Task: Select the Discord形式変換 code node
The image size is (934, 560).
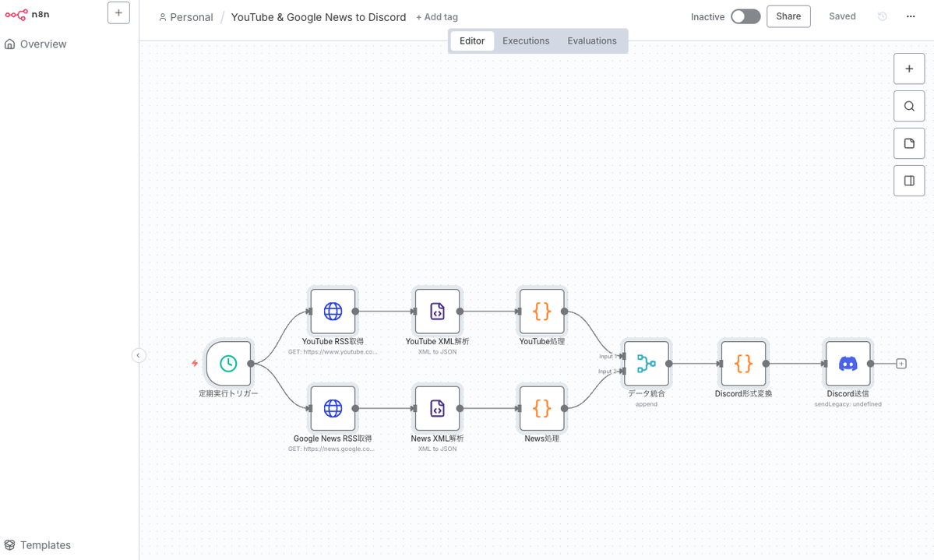Action: click(743, 364)
